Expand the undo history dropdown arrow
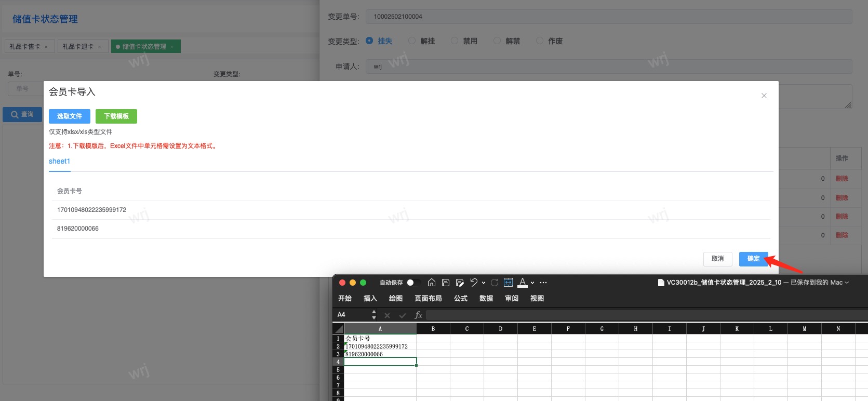The image size is (868, 401). tap(484, 283)
